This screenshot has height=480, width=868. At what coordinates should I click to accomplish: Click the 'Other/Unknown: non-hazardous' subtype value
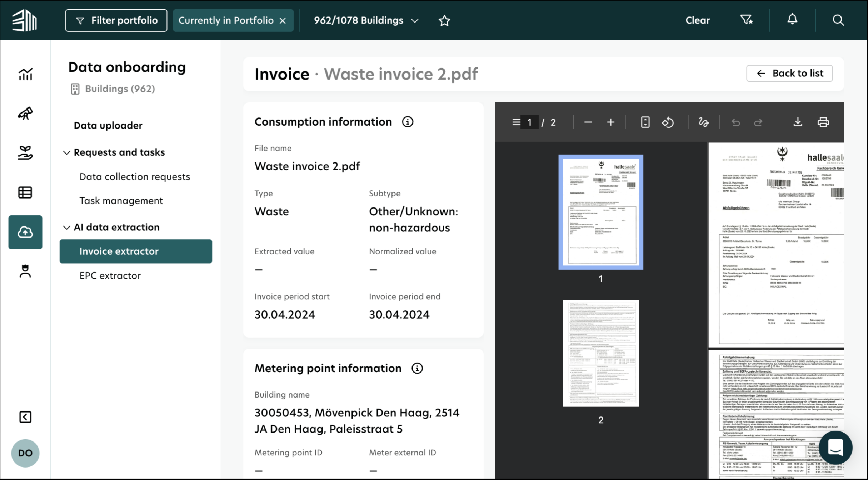[x=413, y=220]
